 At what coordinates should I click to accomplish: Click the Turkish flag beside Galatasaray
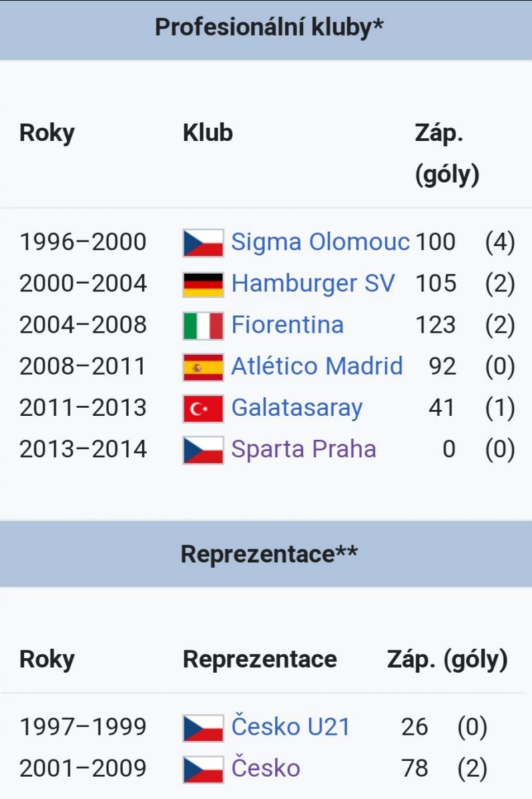tap(203, 408)
